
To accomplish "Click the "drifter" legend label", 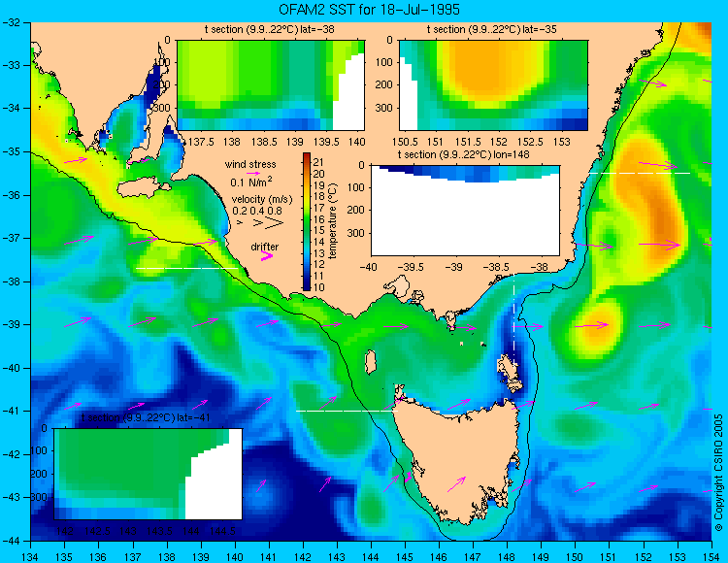I will pyautogui.click(x=265, y=247).
